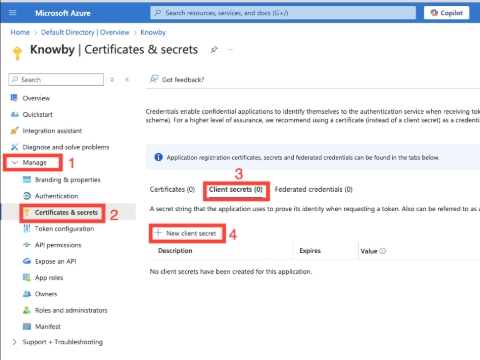The height and width of the screenshot is (360, 480).
Task: Click the Certificates & secrets key icon
Action: 27,212
